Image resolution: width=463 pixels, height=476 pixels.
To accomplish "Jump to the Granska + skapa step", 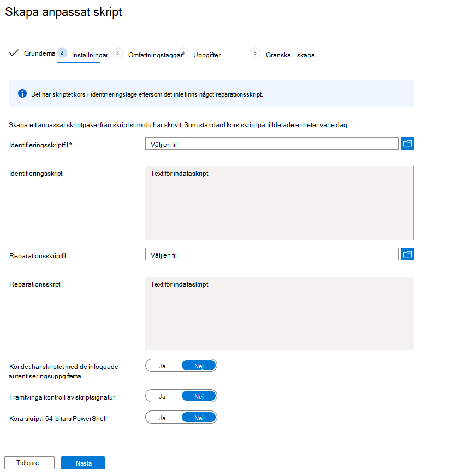I will [290, 55].
